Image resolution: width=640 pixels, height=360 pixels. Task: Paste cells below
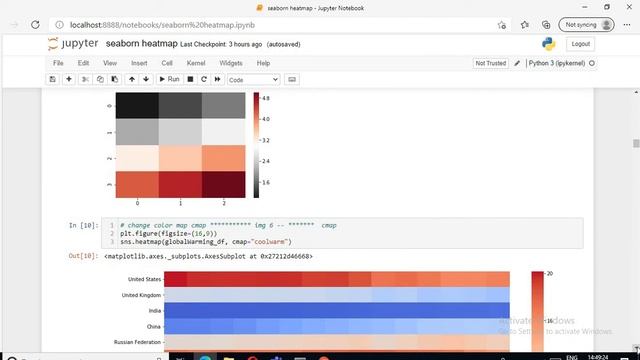[x=115, y=79]
